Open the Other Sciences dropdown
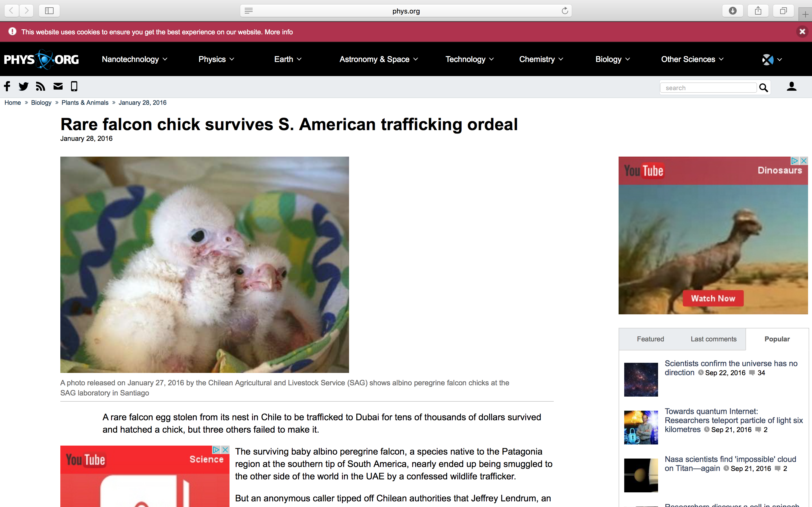This screenshot has width=812, height=507. pos(692,59)
